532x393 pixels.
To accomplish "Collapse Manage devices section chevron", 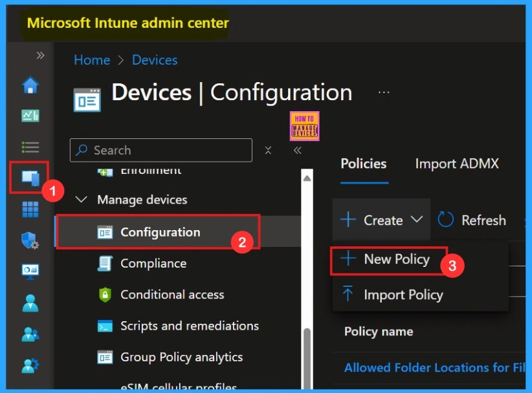I will (x=81, y=200).
